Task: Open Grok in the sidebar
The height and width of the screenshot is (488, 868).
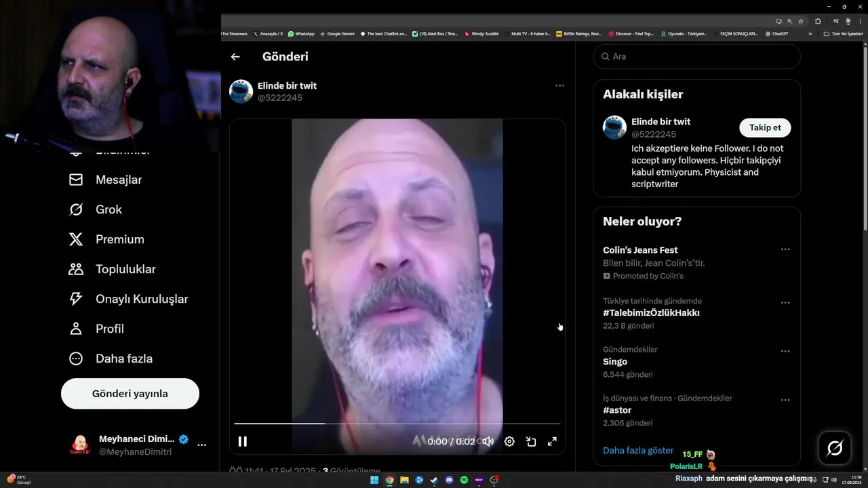Action: 96,209
